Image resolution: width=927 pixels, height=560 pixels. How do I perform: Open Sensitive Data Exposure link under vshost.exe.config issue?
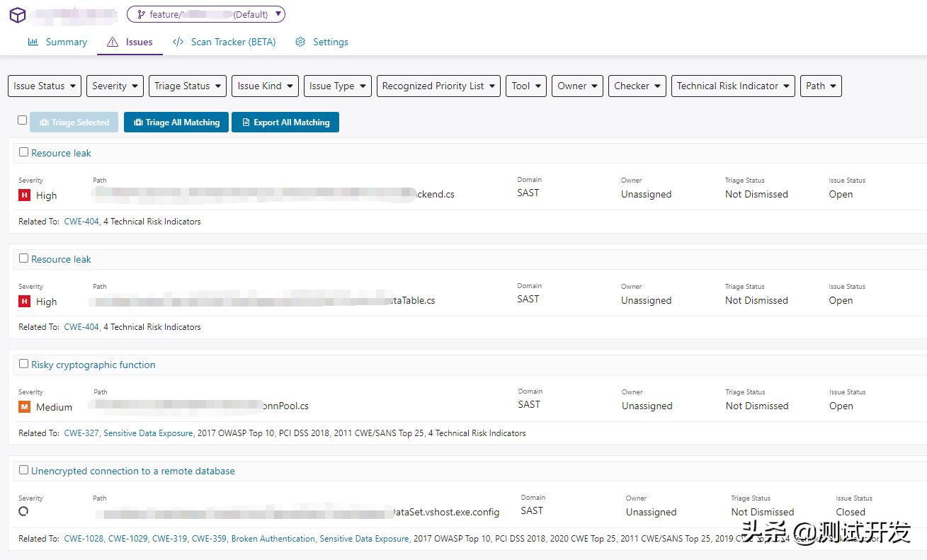364,539
